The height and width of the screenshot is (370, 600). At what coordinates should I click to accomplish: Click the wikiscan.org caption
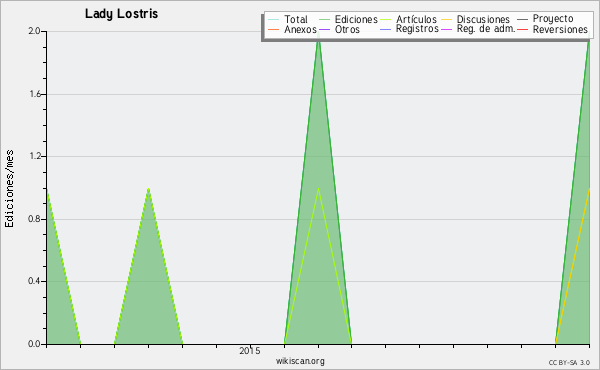click(300, 361)
